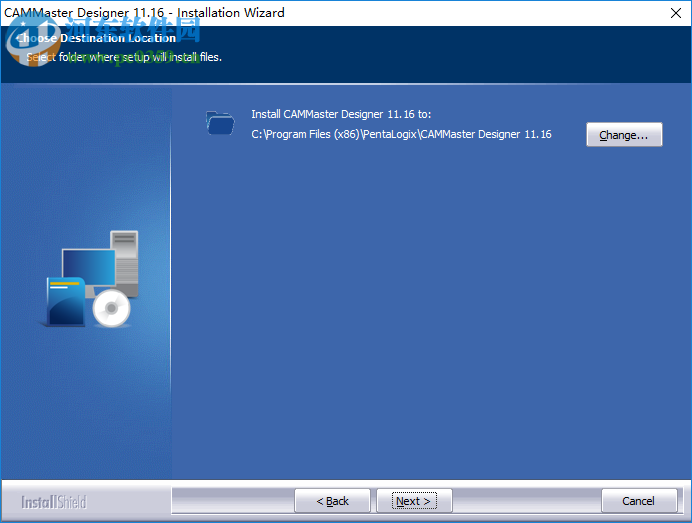The image size is (692, 523).
Task: Click the 'Choose Destination Location' heading
Action: (96, 38)
